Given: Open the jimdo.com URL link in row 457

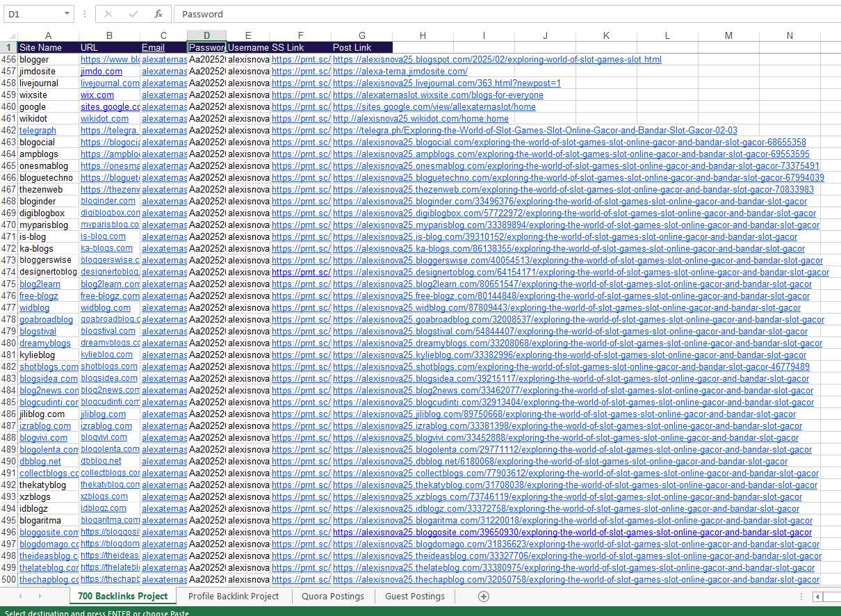Looking at the screenshot, I should pos(101,72).
